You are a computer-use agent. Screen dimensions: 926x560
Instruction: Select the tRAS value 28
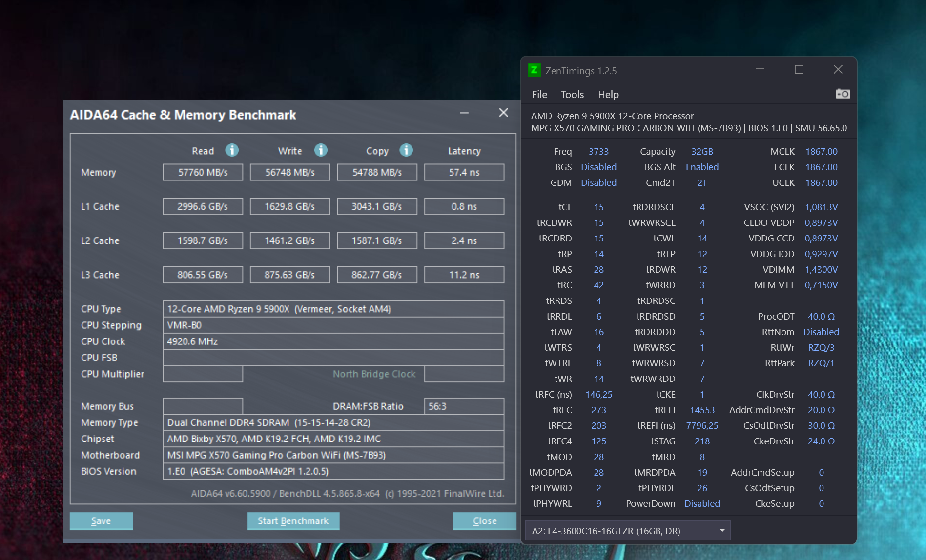point(598,270)
